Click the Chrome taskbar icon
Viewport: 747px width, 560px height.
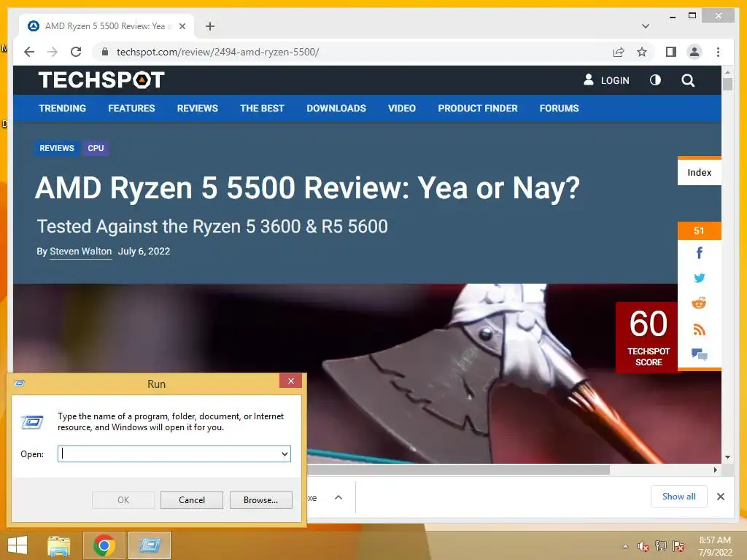[x=104, y=545]
